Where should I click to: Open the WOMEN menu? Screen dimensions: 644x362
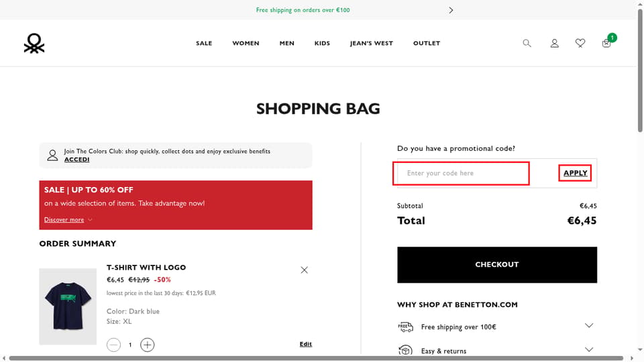(246, 43)
